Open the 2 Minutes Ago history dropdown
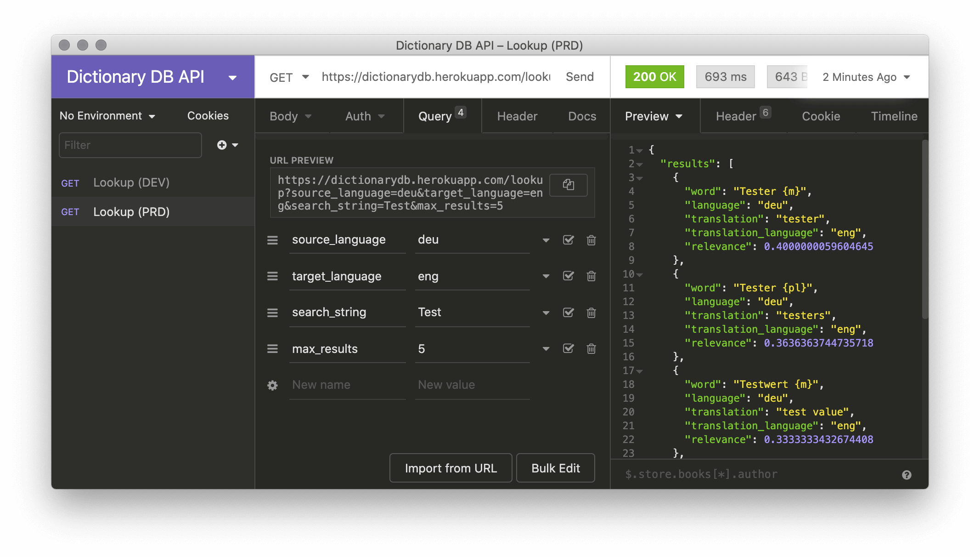Screen dimensions: 980x557 click(x=866, y=77)
